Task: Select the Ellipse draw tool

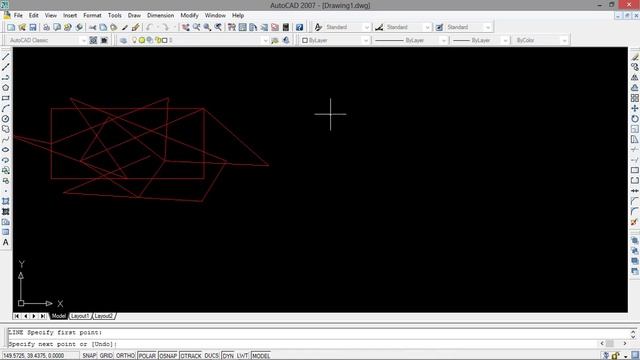Action: coord(6,150)
